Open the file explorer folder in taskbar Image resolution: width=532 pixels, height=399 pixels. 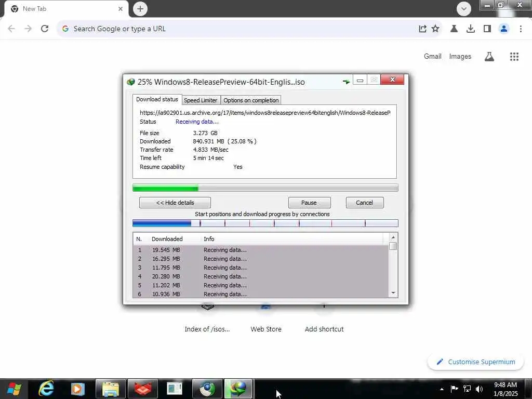click(x=111, y=389)
